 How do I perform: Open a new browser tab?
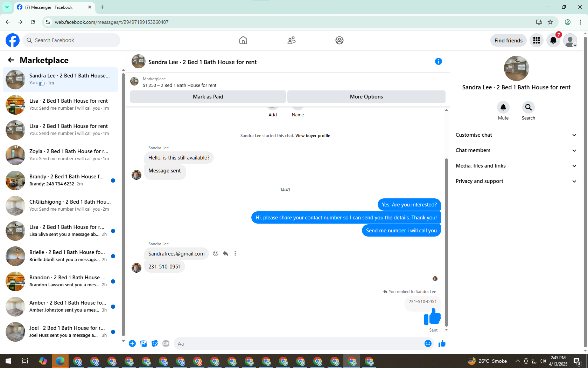coord(102,7)
